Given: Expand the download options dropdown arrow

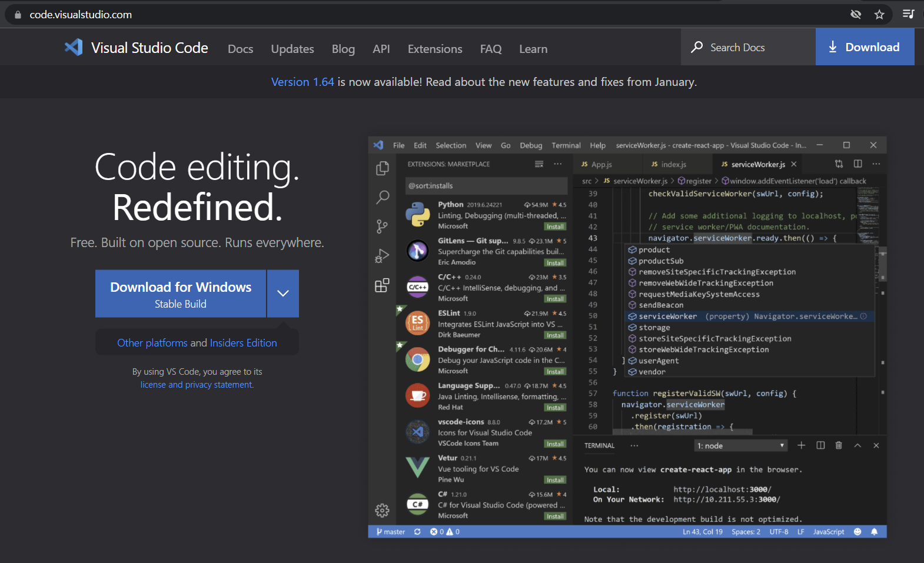Looking at the screenshot, I should 283,294.
